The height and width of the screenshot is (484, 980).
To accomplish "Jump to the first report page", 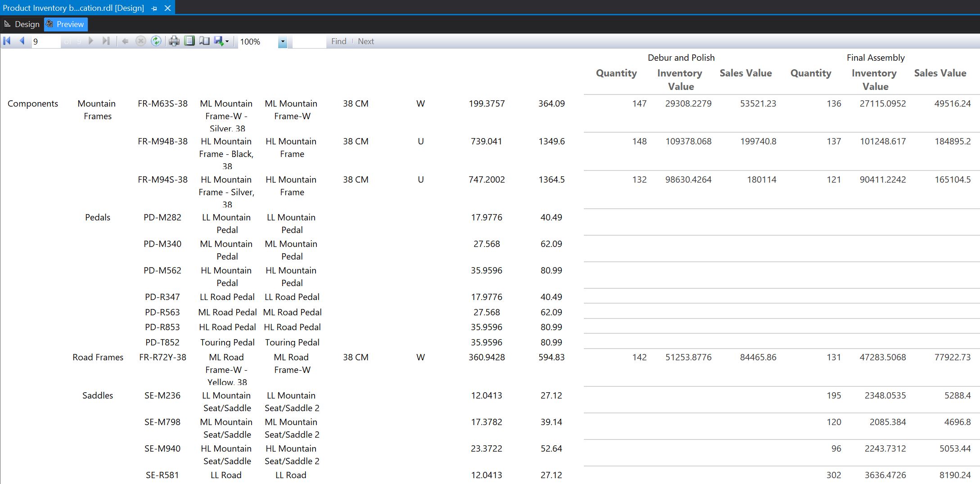I will coord(7,41).
